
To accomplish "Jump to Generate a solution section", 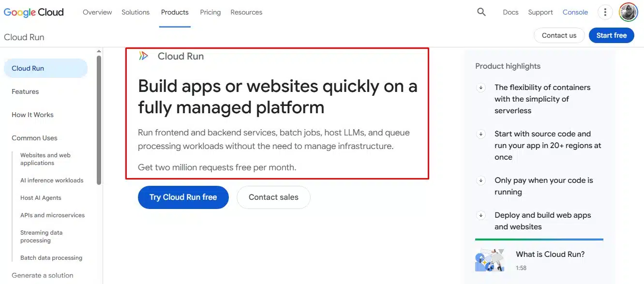I will (x=43, y=275).
